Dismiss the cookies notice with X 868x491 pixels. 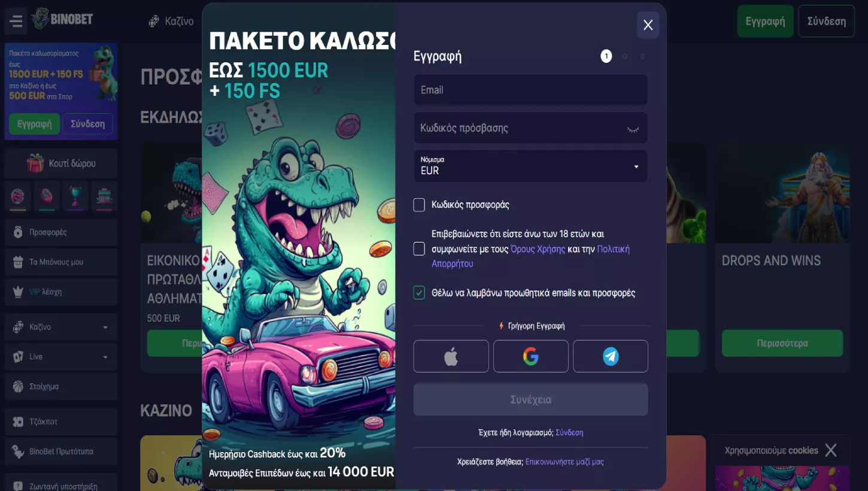point(830,450)
